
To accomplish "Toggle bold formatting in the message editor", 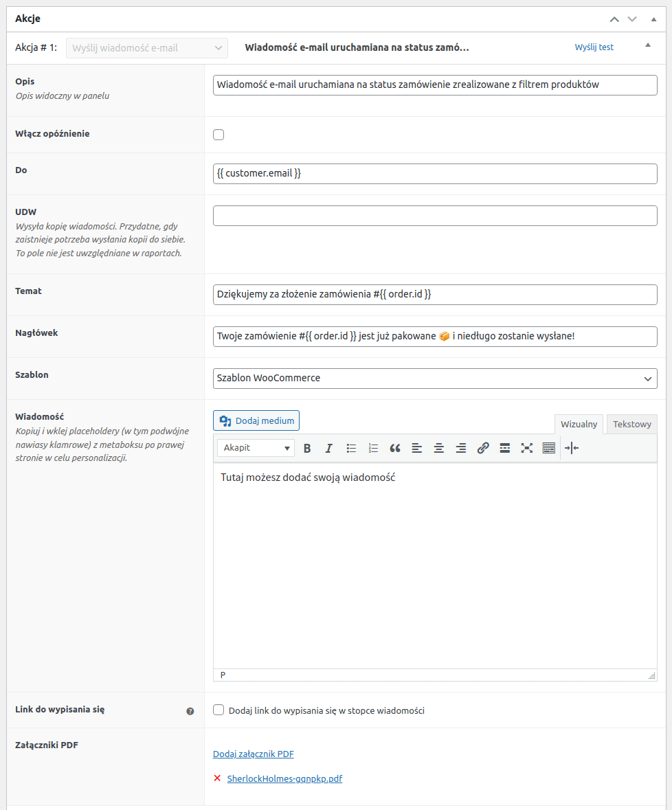I will pyautogui.click(x=307, y=448).
